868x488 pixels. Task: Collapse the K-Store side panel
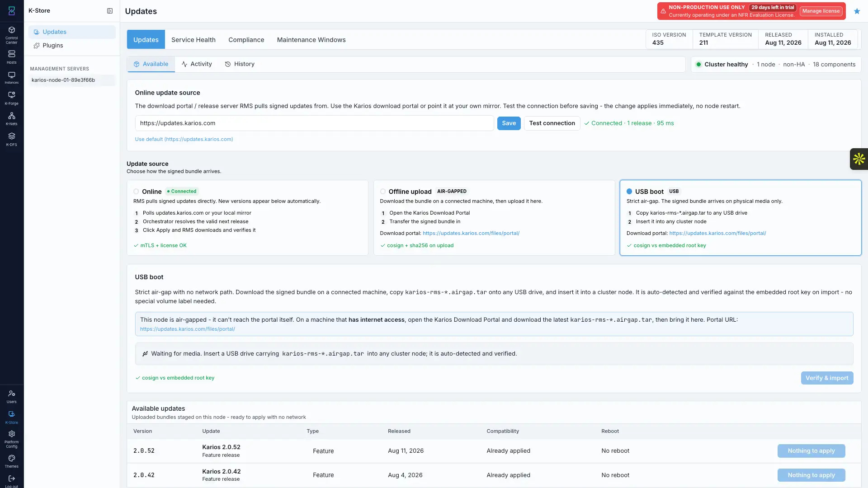point(110,11)
